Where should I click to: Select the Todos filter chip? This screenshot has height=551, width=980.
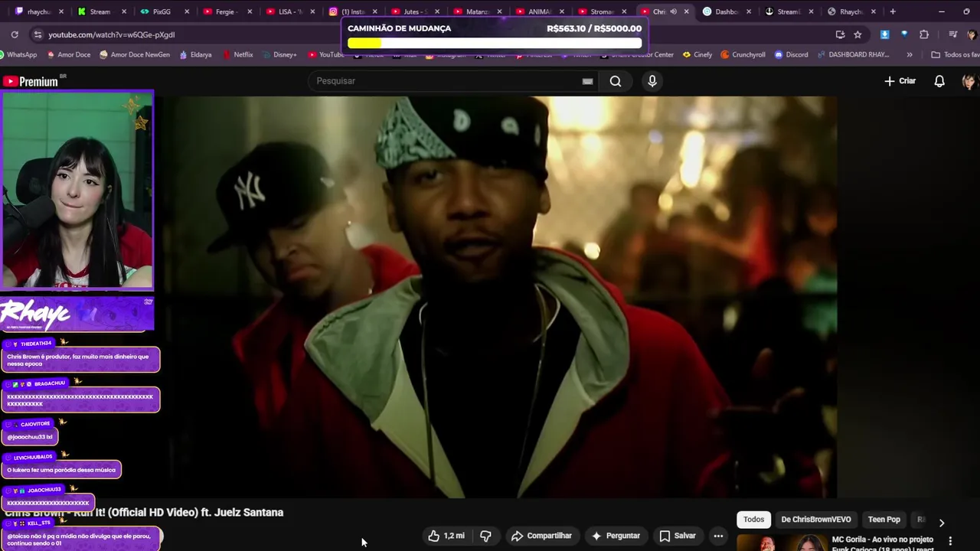click(753, 520)
